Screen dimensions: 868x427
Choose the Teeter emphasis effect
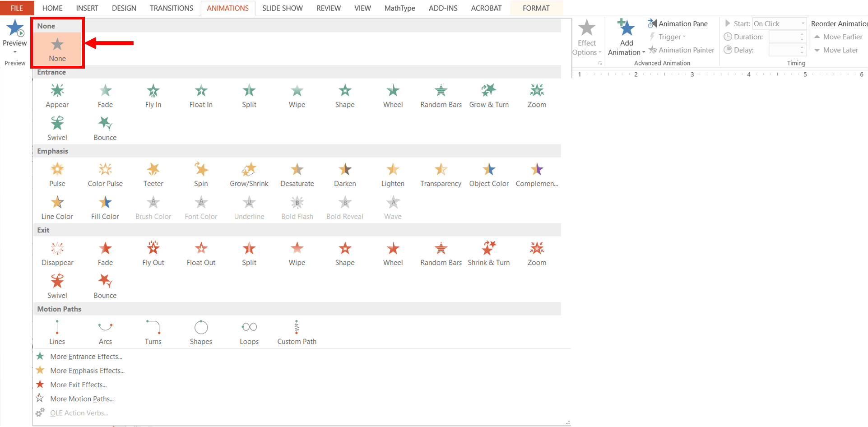[x=153, y=175]
